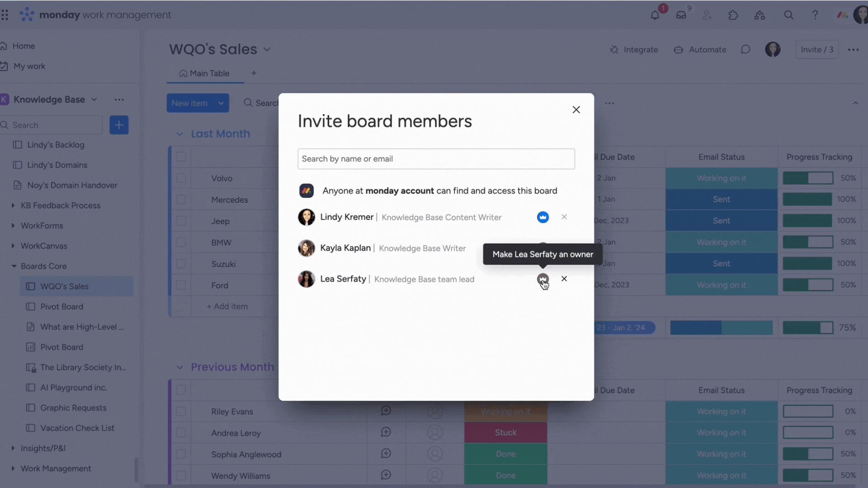
Task: Click the Search by name or email field
Action: pos(436,159)
